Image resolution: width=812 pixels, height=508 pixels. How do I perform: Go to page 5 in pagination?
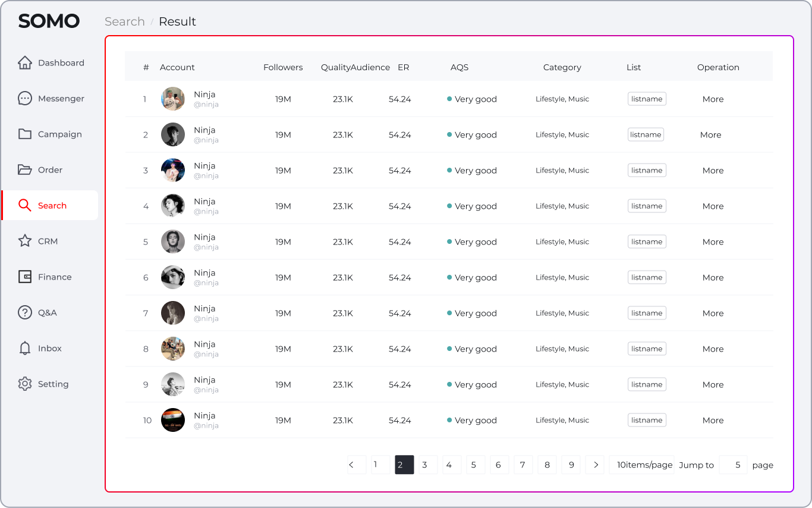[x=474, y=465]
